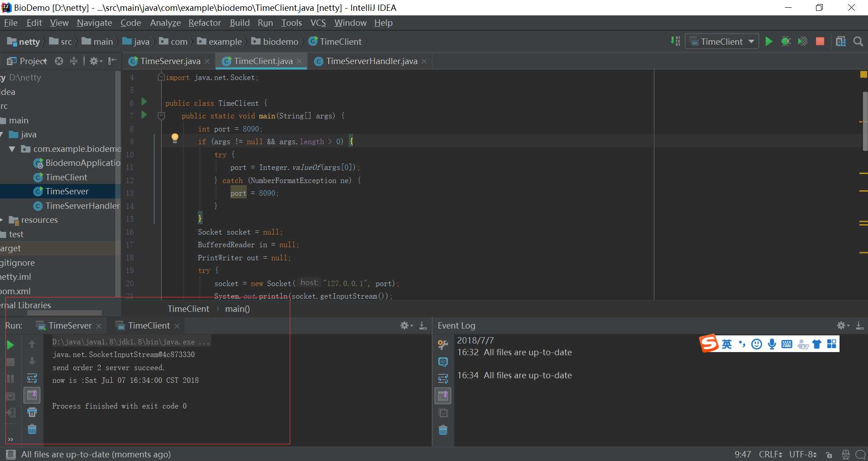Open the VCS menu
Screen dimensions: 868x461
pos(318,23)
